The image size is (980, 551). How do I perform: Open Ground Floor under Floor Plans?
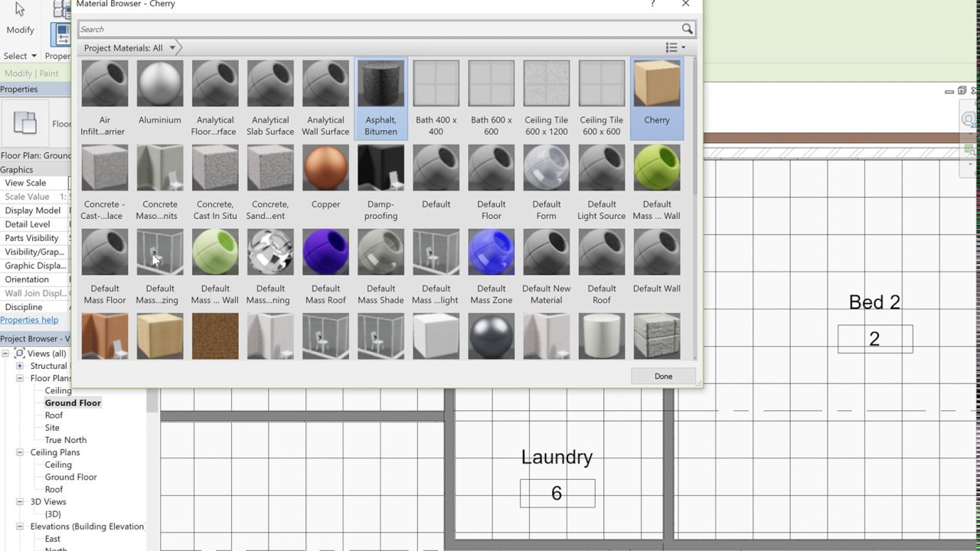[73, 403]
